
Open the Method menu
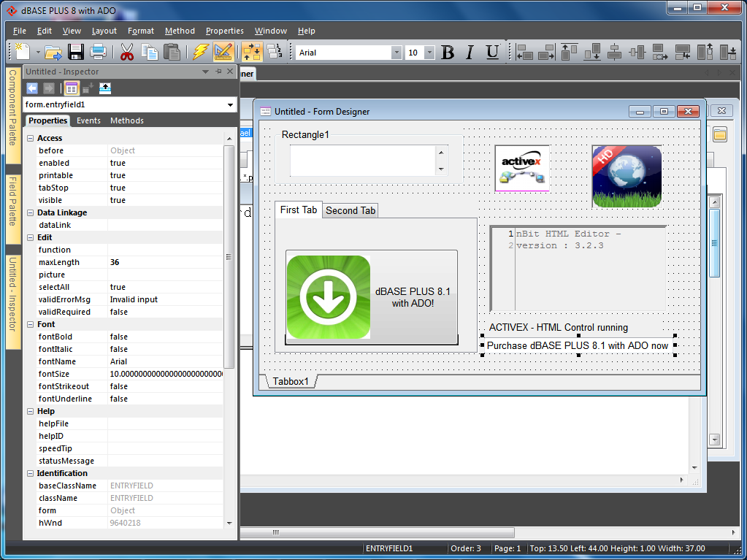(180, 31)
